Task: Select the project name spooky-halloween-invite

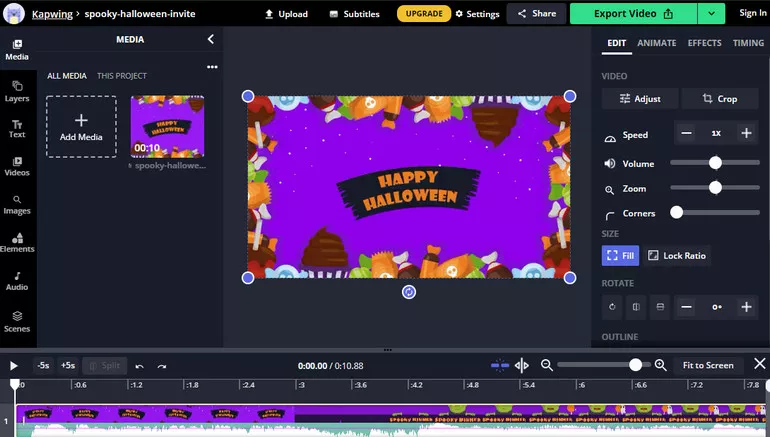Action: (140, 14)
